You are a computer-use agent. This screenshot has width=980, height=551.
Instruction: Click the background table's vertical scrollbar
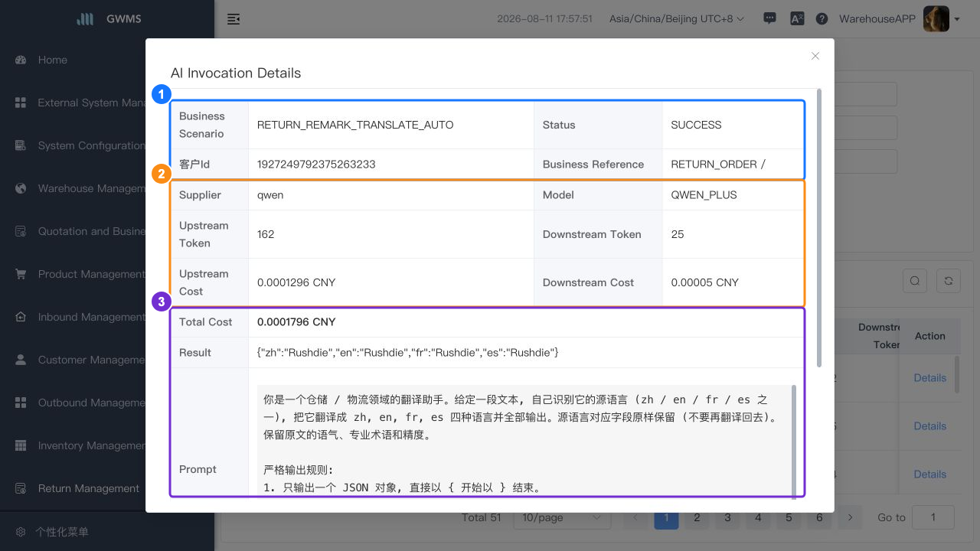click(956, 374)
